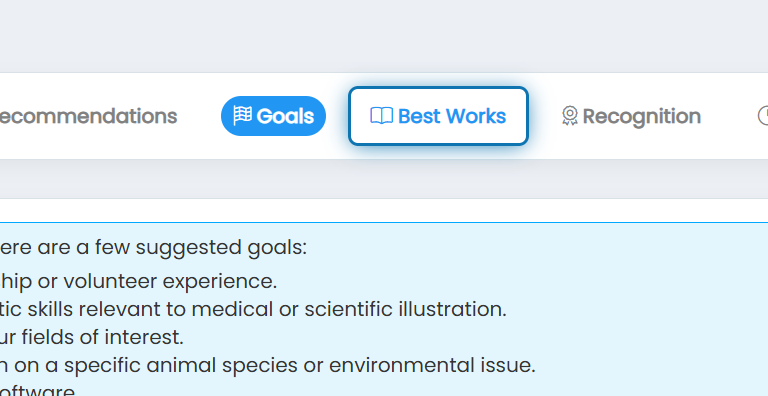Click the Best Works text label
768x396 pixels.
452,116
